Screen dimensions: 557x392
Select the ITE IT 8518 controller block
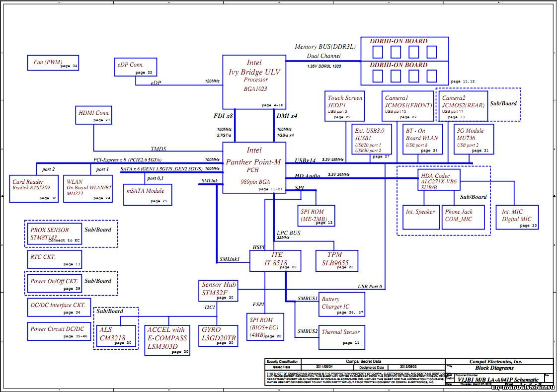pyautogui.click(x=274, y=260)
